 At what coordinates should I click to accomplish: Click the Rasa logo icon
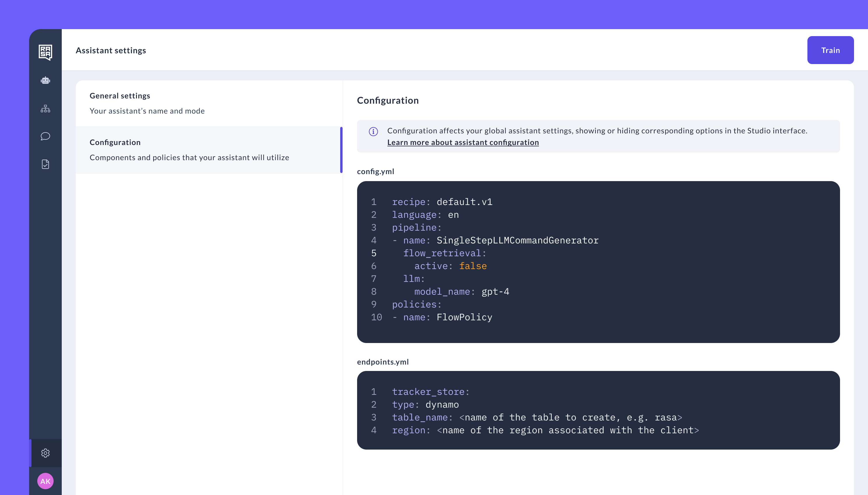point(45,52)
